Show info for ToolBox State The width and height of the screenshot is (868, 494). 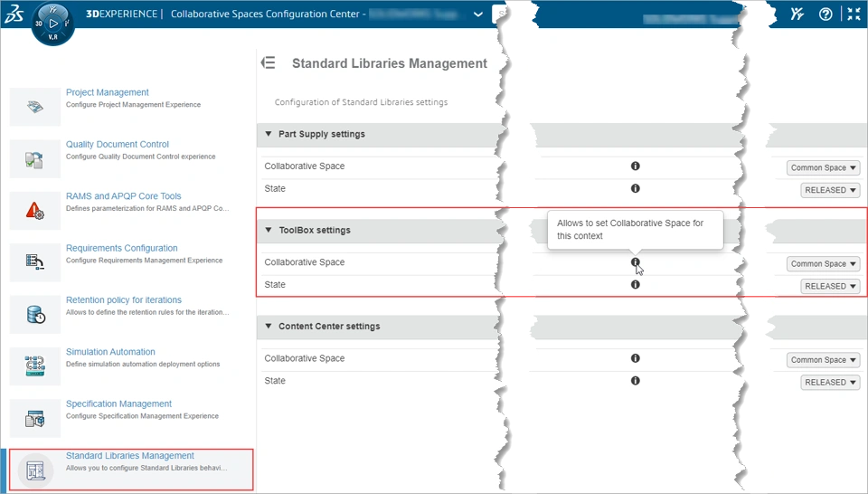[x=636, y=285]
